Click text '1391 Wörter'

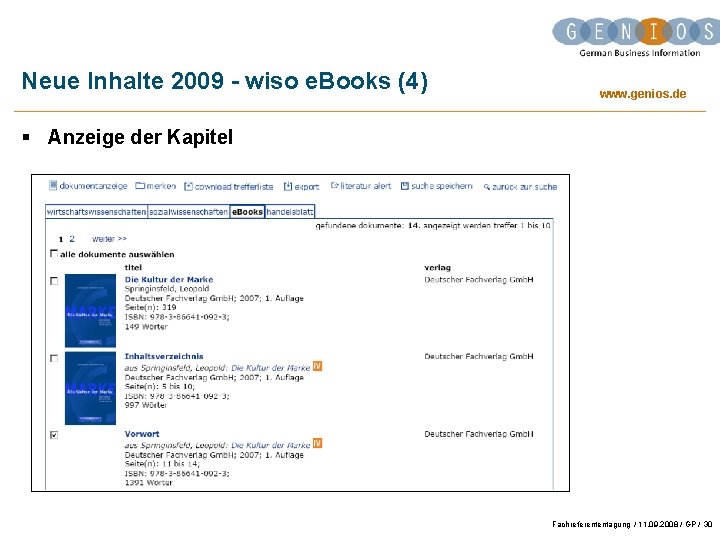(x=148, y=483)
